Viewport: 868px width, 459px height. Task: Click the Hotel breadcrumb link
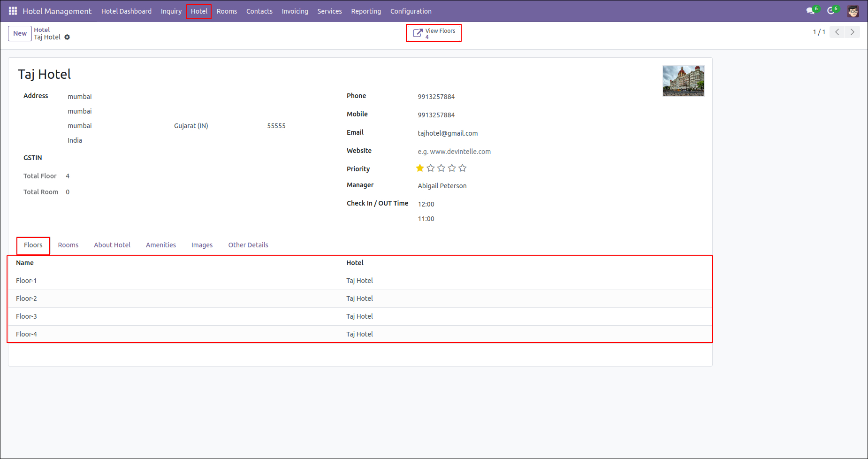[42, 30]
